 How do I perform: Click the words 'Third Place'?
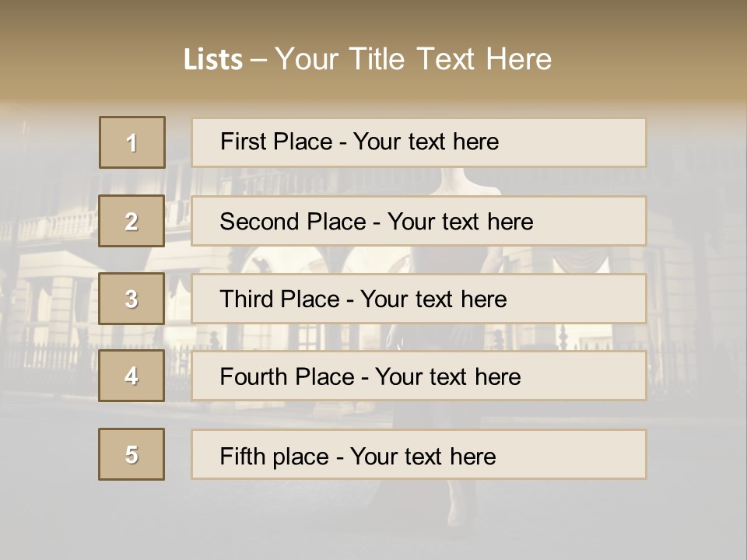click(x=279, y=299)
